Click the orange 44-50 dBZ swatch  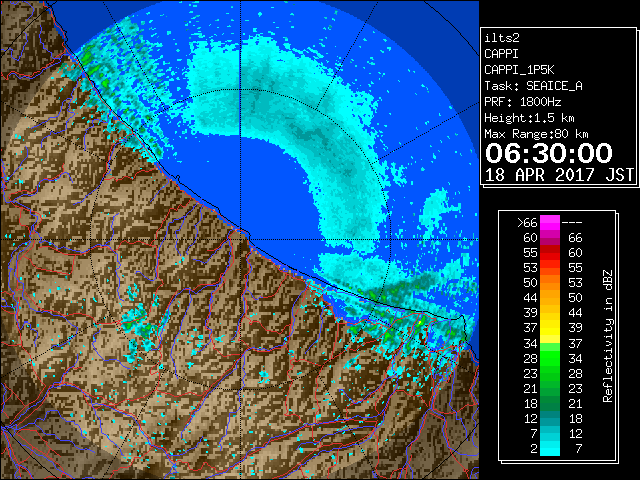(x=550, y=298)
